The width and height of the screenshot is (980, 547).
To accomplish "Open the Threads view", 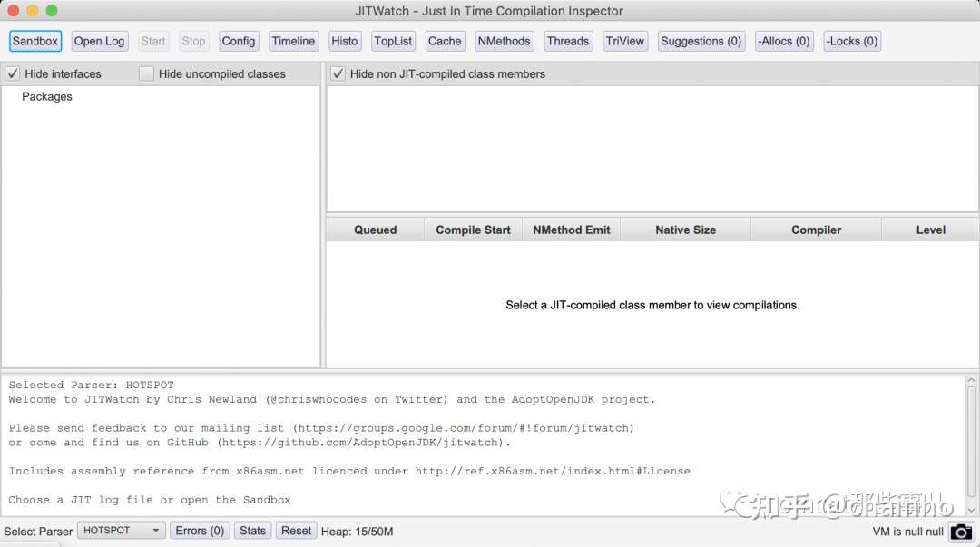I will [567, 41].
